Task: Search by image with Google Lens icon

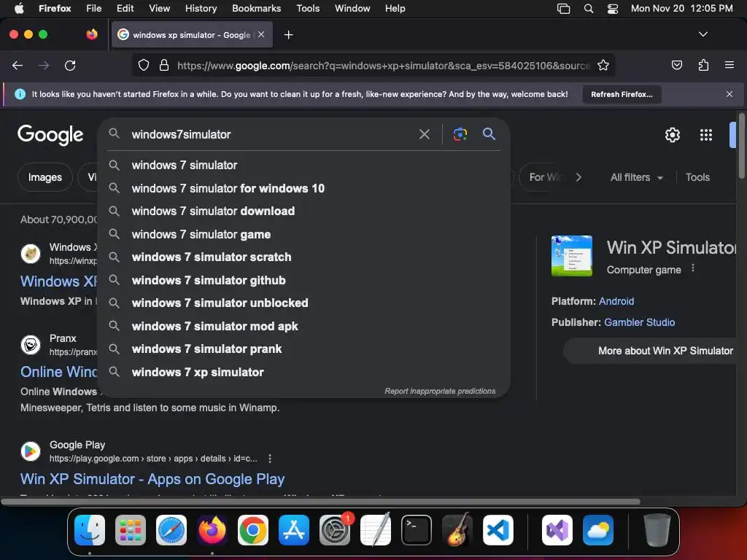Action: [460, 134]
